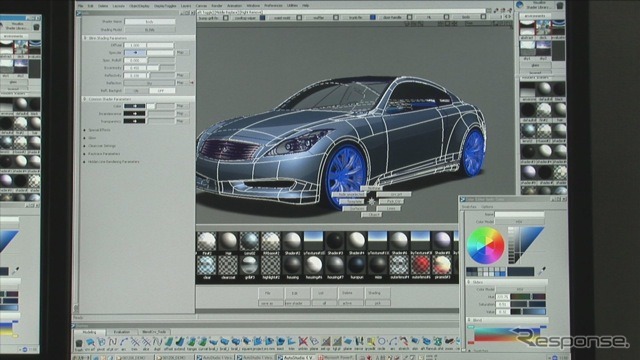The height and width of the screenshot is (360, 640).
Task: Switch to the Evaluation shelf tab
Action: click(122, 332)
